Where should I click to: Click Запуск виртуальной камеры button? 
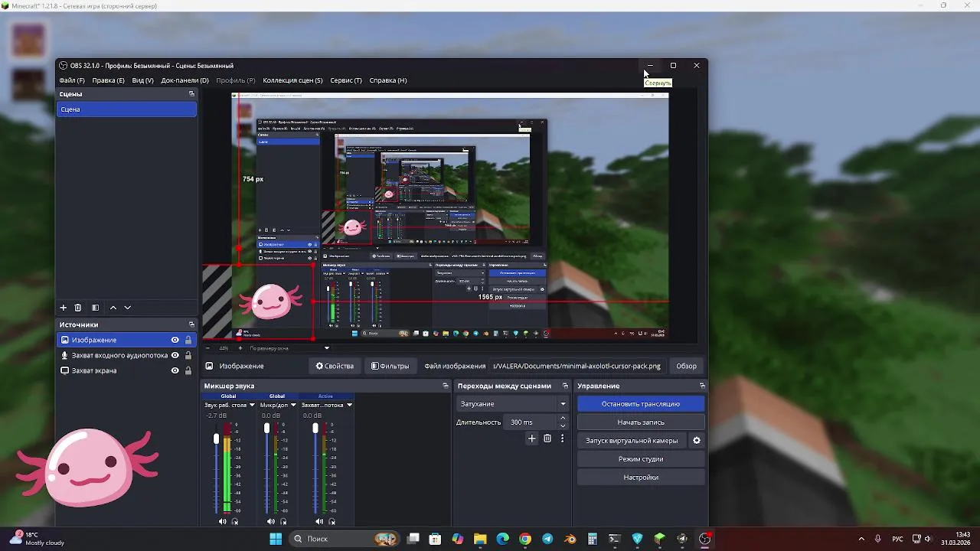(x=632, y=441)
